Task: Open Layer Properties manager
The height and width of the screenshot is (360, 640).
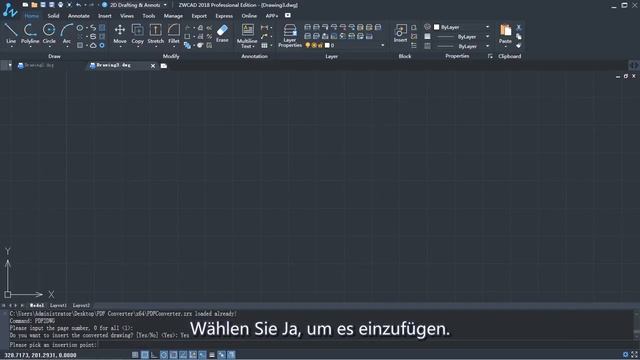Action: tap(290, 35)
